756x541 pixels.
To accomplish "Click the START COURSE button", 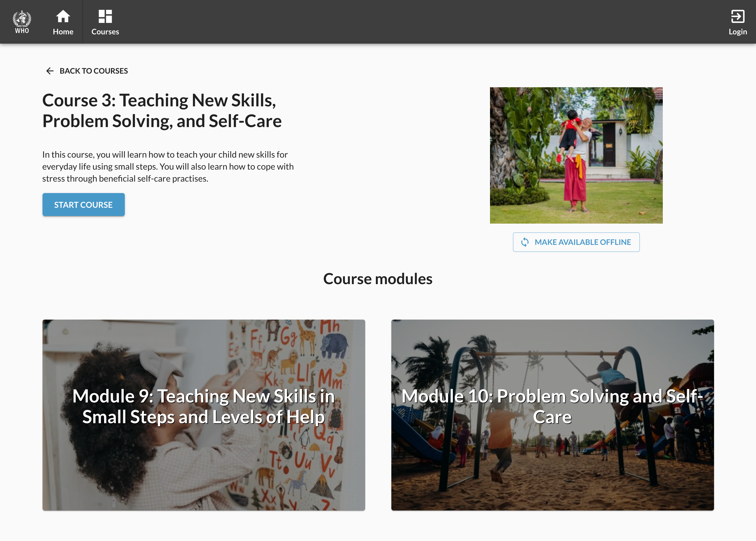I will [x=84, y=205].
